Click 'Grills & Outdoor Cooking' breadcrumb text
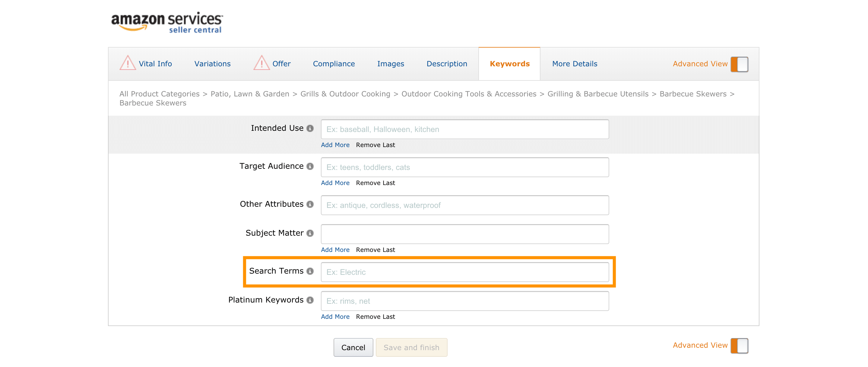This screenshot has width=868, height=367. click(345, 94)
